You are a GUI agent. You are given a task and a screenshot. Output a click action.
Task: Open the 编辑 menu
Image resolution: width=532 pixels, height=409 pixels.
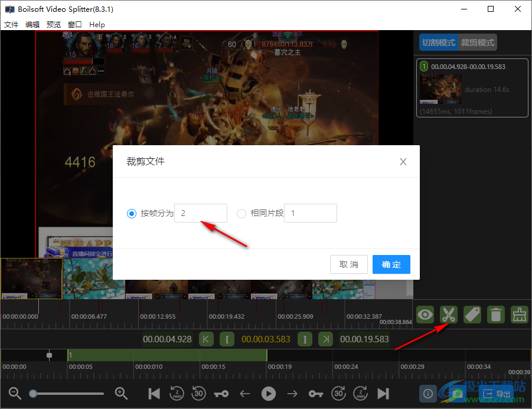coord(32,24)
